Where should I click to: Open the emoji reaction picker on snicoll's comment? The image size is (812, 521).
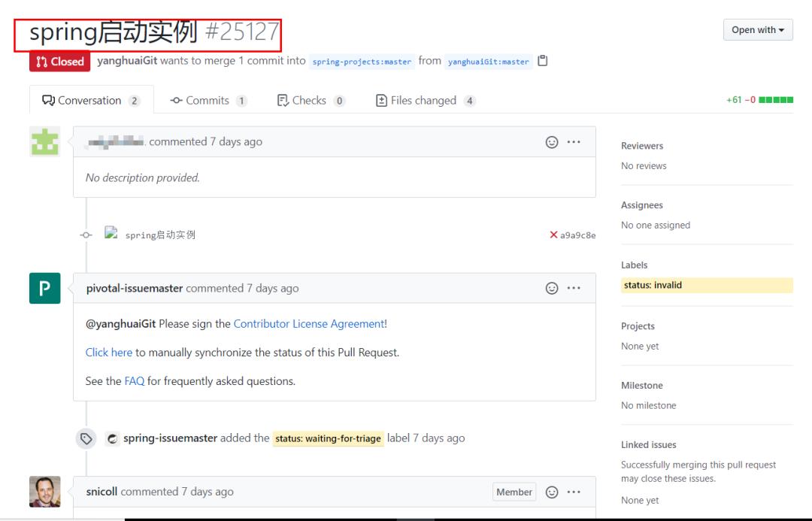pyautogui.click(x=553, y=492)
